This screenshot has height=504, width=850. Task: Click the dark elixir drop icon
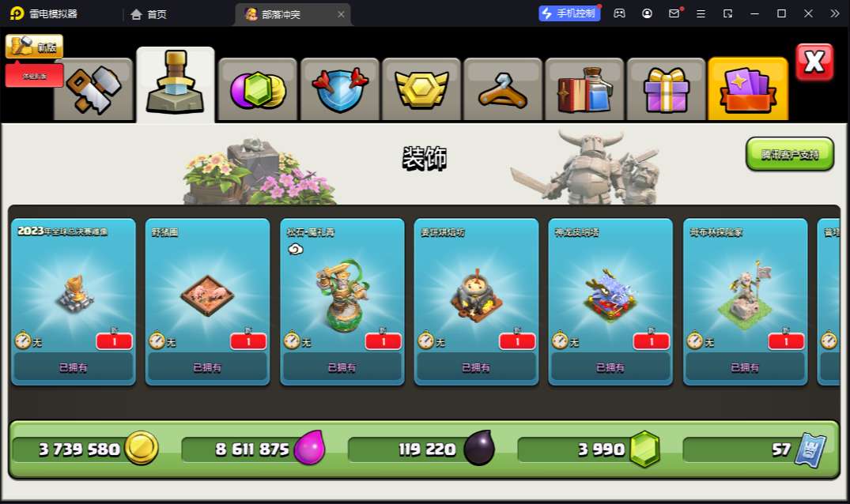coord(479,448)
